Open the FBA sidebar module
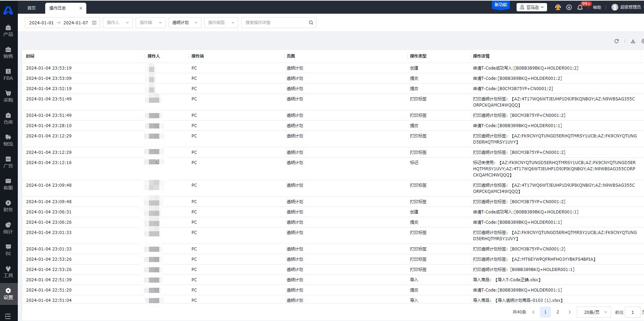644x321 pixels. point(8,74)
